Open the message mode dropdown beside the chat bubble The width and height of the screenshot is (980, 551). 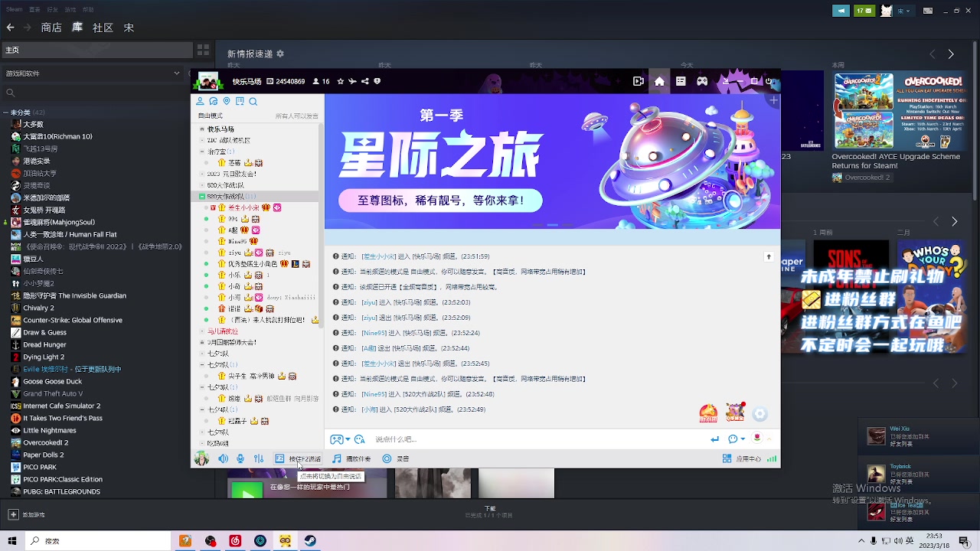(742, 439)
